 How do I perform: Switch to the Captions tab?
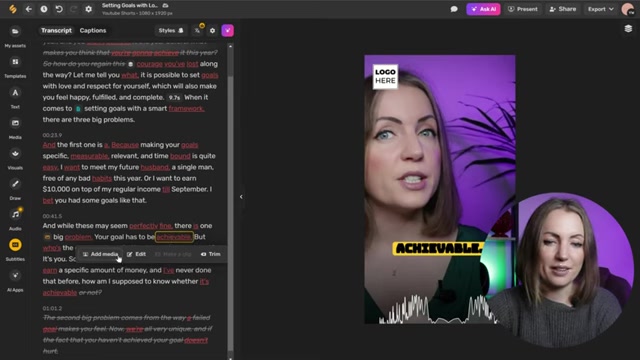pos(93,31)
